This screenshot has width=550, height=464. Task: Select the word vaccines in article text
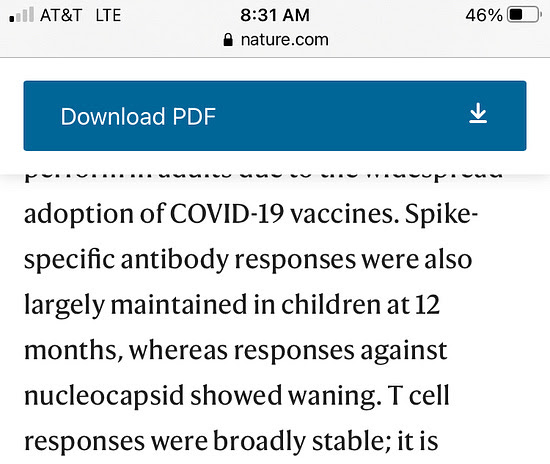(344, 215)
